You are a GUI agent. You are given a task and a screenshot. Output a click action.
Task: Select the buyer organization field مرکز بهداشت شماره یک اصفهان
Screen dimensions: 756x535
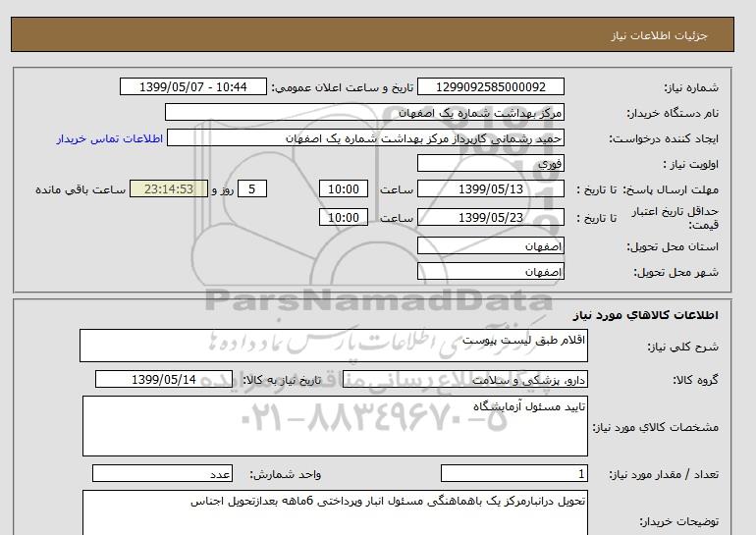click(364, 112)
